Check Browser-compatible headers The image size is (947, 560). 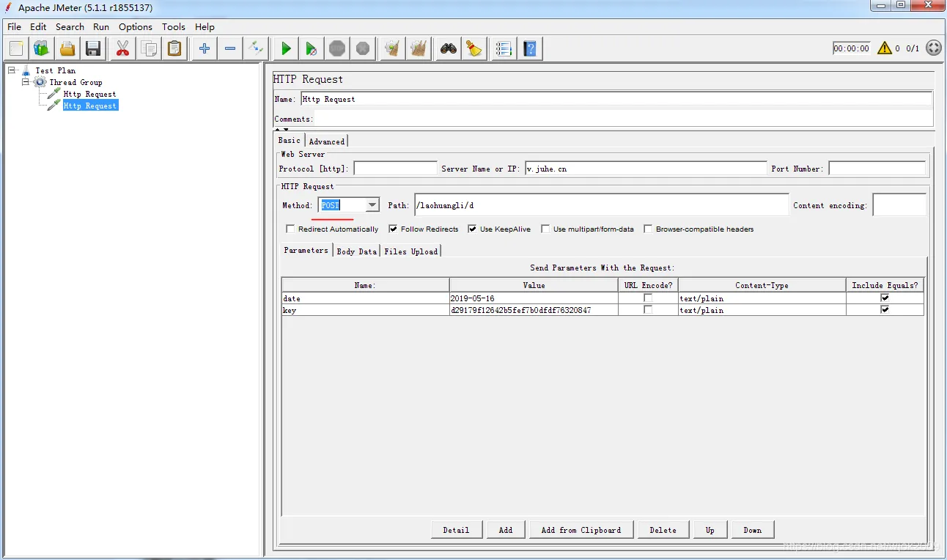point(648,229)
